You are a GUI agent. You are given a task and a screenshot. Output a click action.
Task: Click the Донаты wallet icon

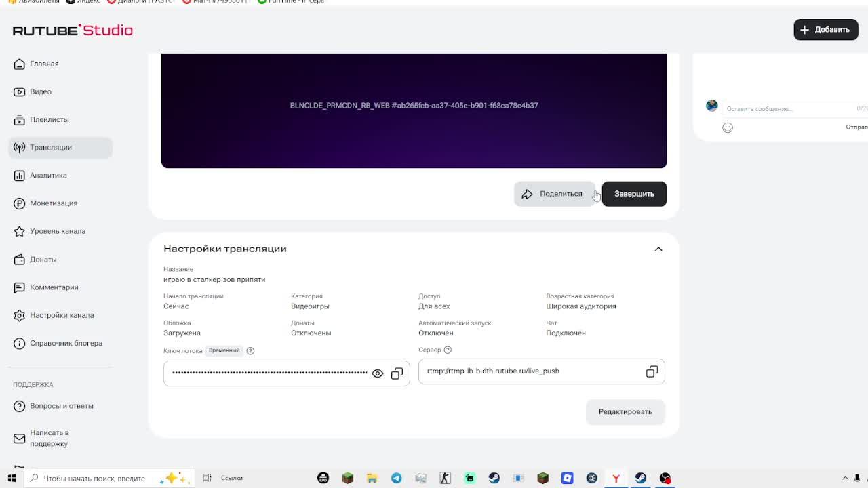[x=19, y=260]
